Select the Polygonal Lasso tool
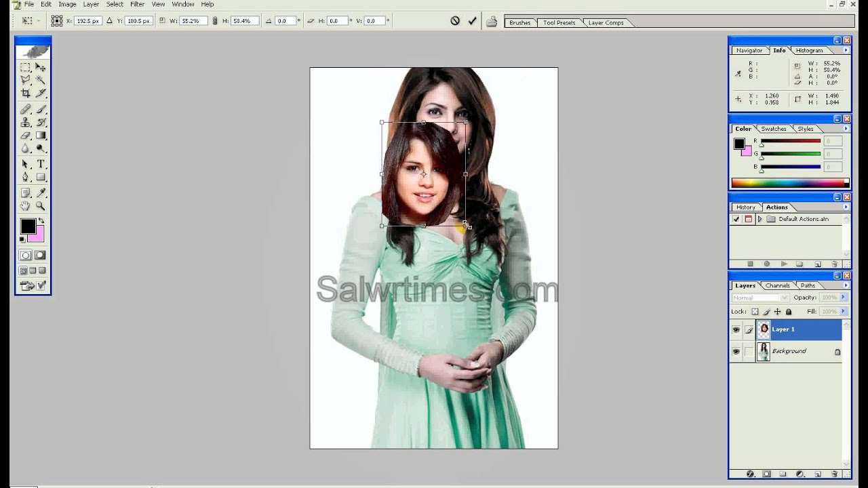868x488 pixels. (25, 80)
